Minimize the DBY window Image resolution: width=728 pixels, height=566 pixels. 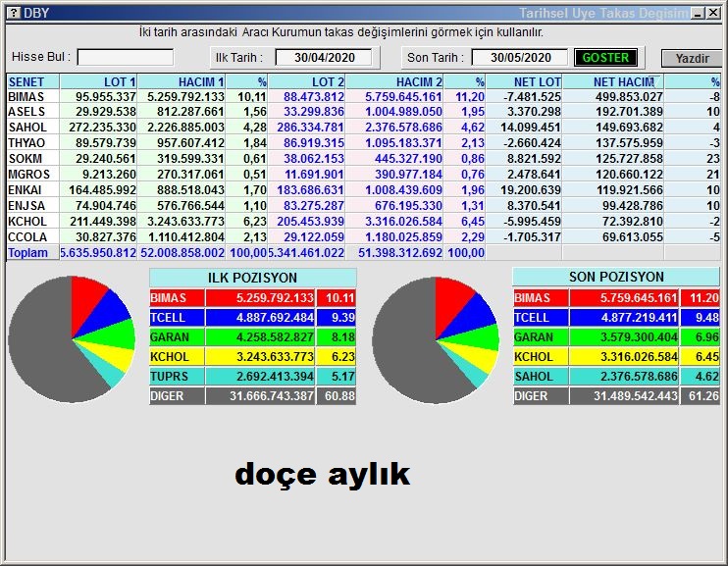click(698, 13)
